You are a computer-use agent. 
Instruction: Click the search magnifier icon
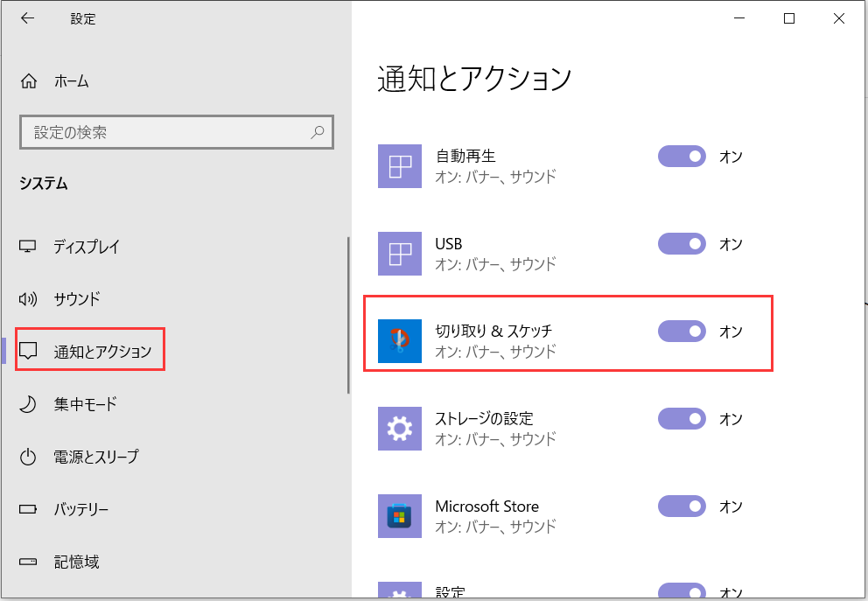(x=317, y=133)
